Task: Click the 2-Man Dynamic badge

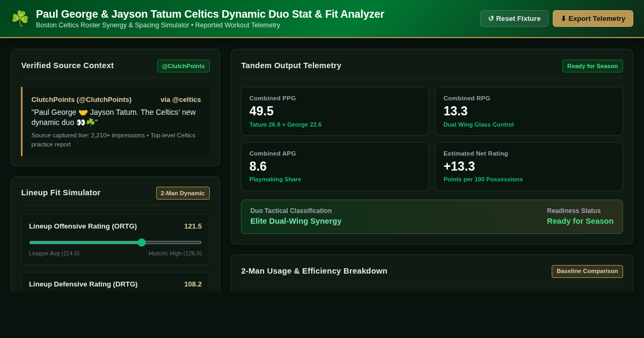Action: tap(183, 193)
